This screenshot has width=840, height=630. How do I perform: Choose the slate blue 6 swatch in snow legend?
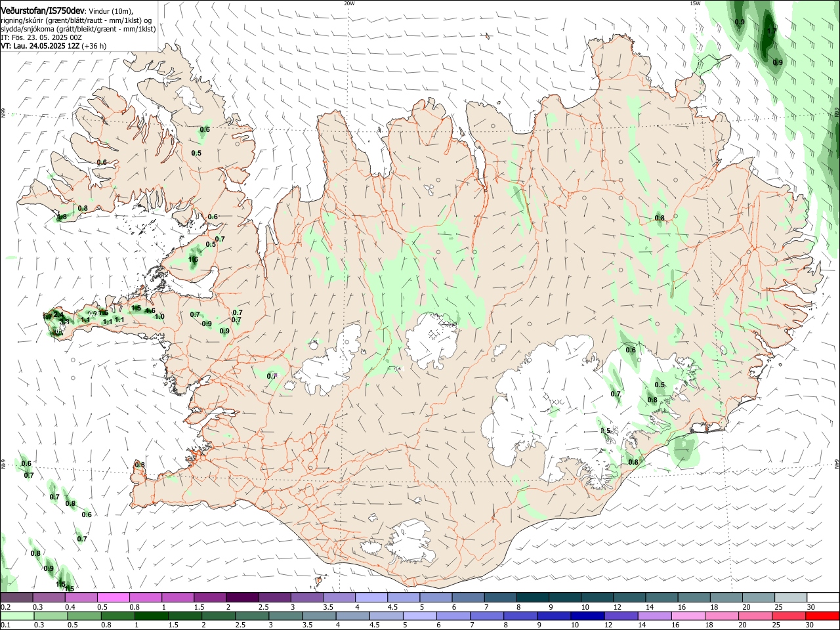[467, 598]
